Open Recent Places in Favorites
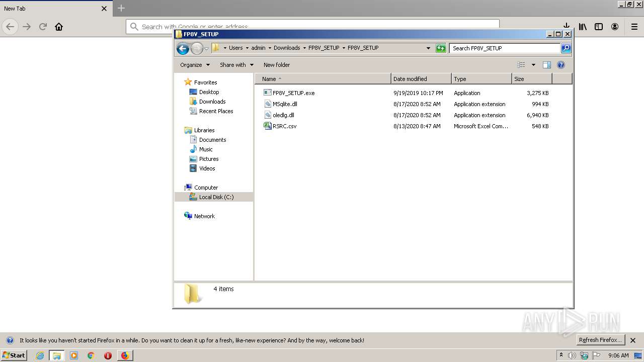Screen dimensions: 644x362 pyautogui.click(x=216, y=111)
